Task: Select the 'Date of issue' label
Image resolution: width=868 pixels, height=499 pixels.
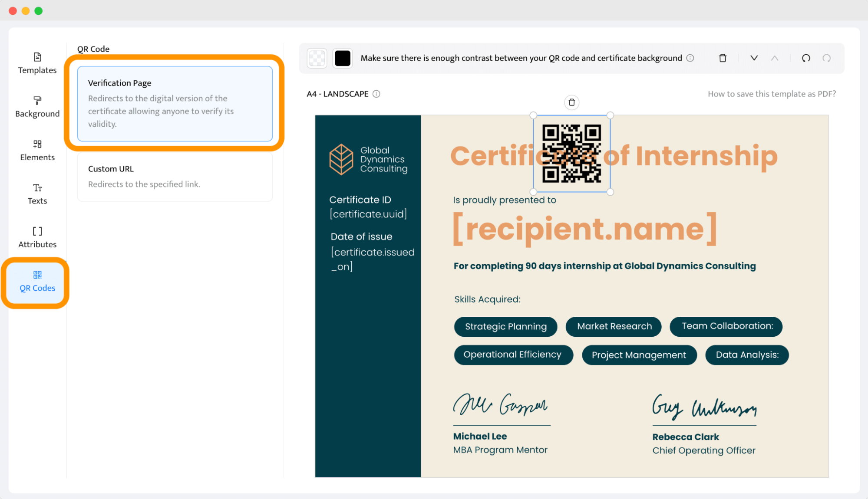Action: click(361, 236)
